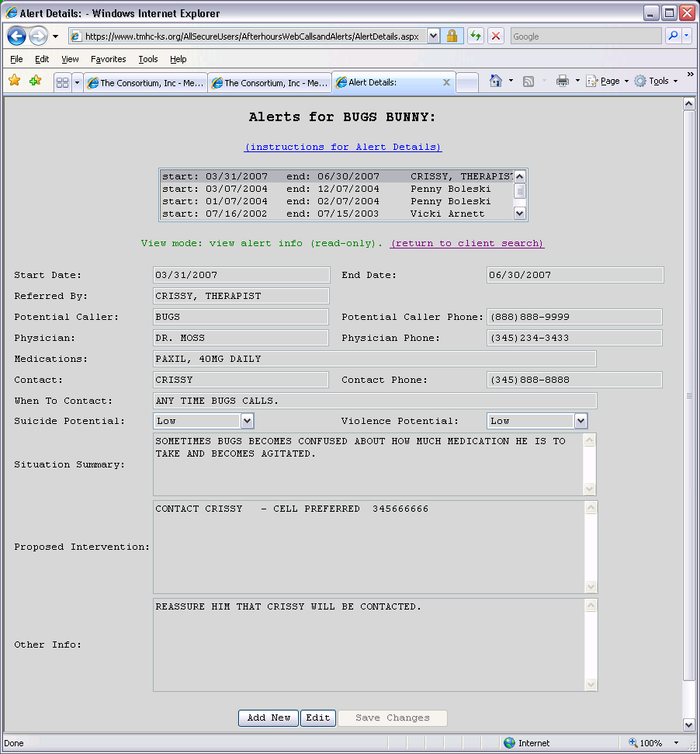The height and width of the screenshot is (754, 700).
Task: Click alert list scroll up arrow
Action: click(520, 176)
